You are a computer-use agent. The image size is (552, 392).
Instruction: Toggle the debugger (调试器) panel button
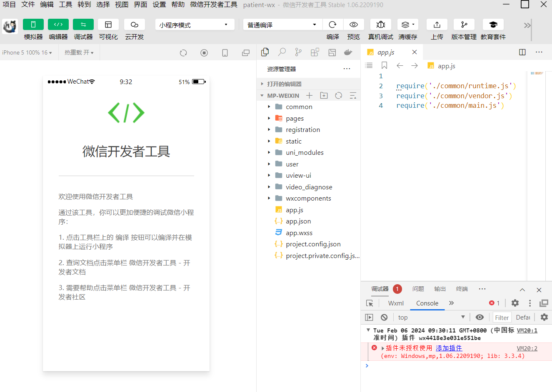click(83, 25)
